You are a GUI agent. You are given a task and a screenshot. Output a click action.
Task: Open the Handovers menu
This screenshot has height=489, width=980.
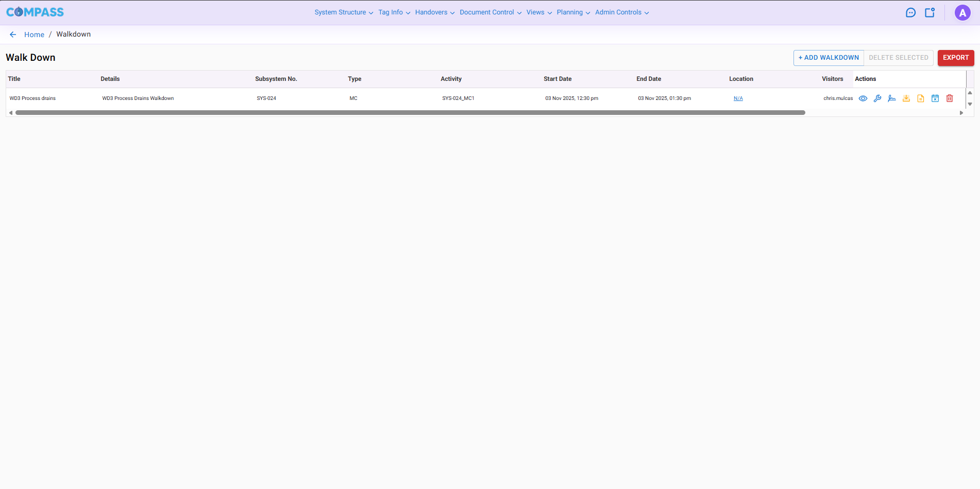434,12
